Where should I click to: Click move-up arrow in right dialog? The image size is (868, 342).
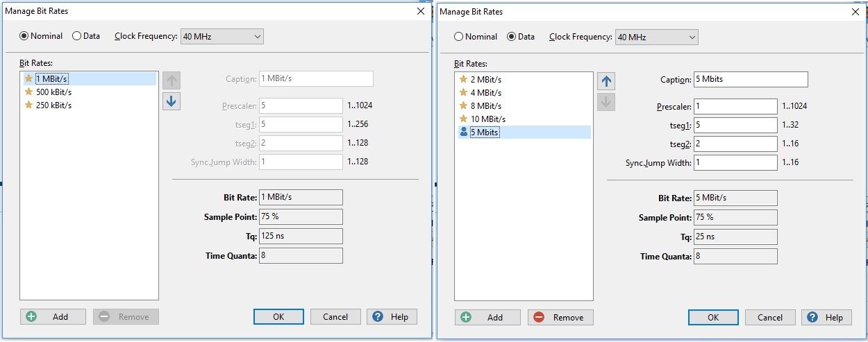[606, 80]
